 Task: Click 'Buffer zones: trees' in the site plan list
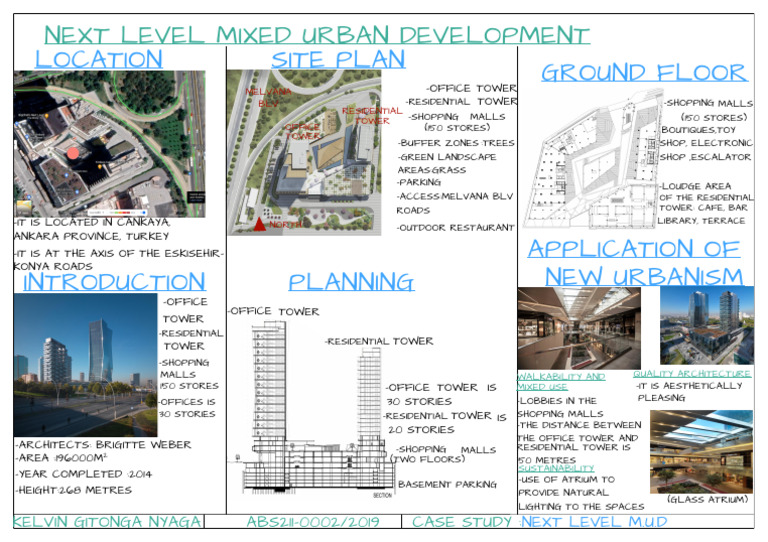(456, 143)
